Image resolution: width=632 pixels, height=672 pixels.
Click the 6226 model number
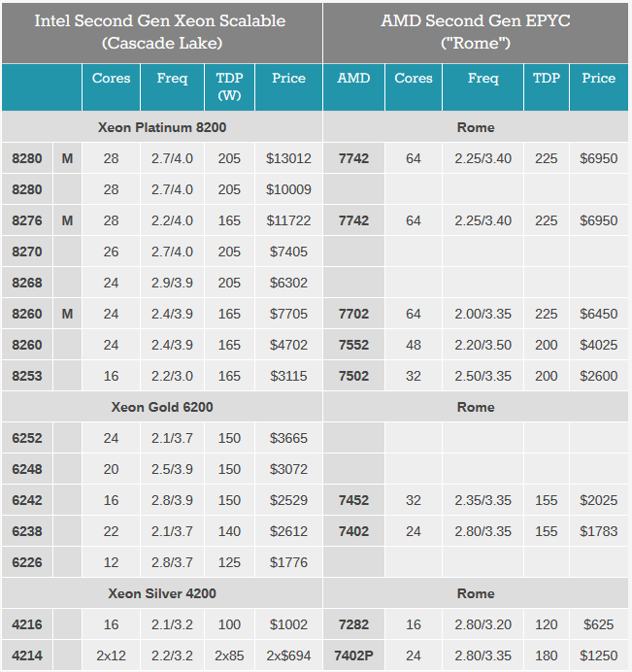coord(27,562)
